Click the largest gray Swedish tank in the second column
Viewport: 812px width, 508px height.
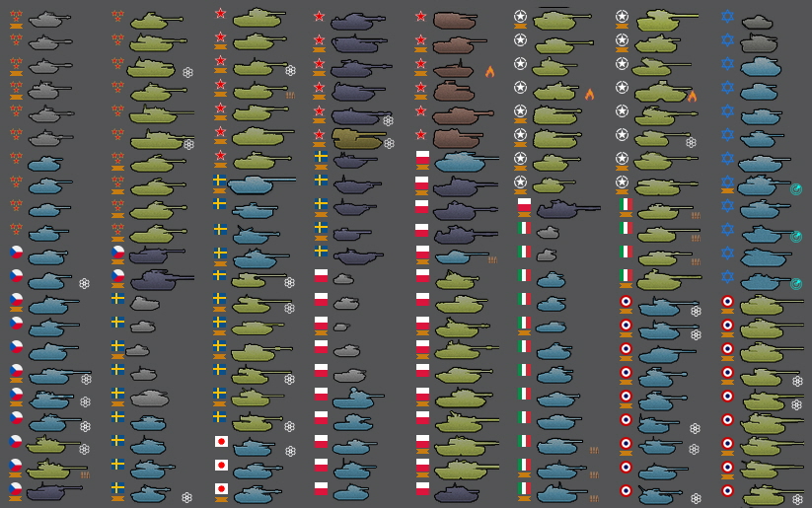click(x=150, y=398)
